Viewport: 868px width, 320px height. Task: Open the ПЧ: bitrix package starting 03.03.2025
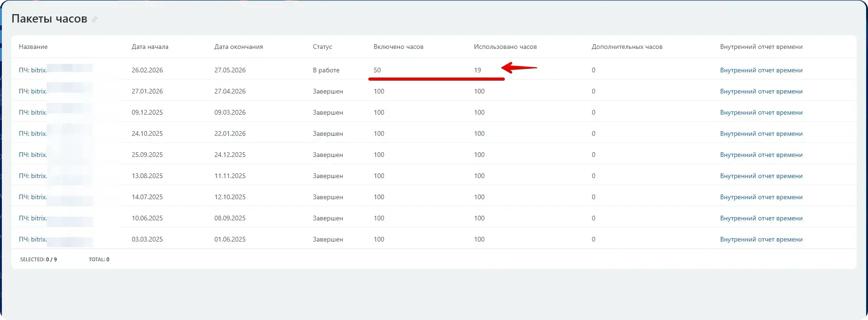(33, 239)
